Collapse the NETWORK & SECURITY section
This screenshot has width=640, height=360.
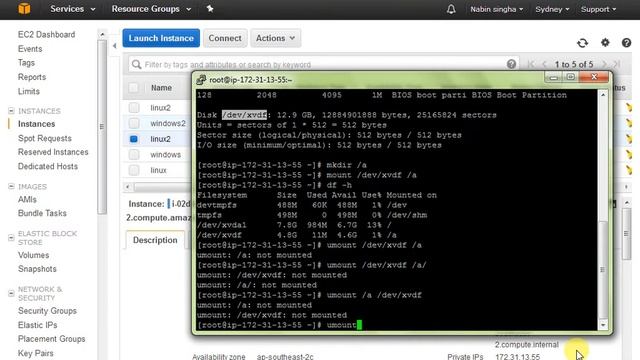coord(11,293)
